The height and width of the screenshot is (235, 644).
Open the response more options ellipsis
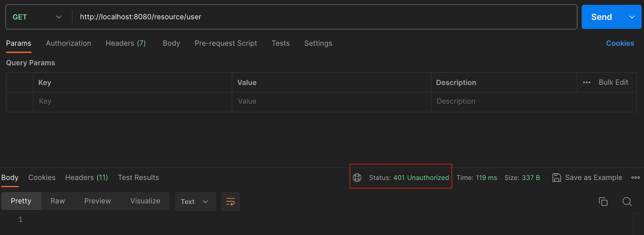tap(635, 178)
